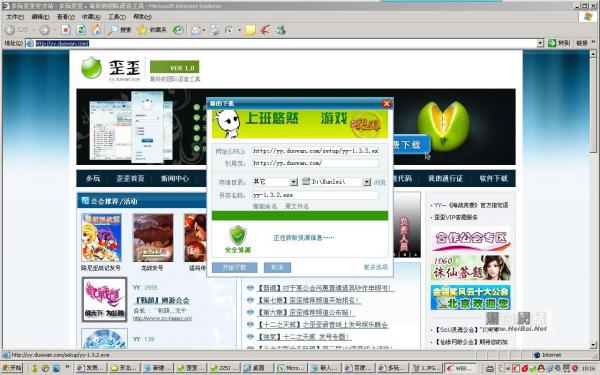Viewport: 600px width, 375px height.
Task: Click the Refresh page icon
Action: (81, 30)
